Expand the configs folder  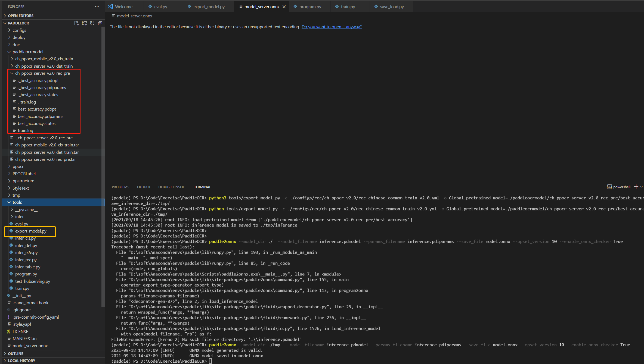tap(19, 30)
